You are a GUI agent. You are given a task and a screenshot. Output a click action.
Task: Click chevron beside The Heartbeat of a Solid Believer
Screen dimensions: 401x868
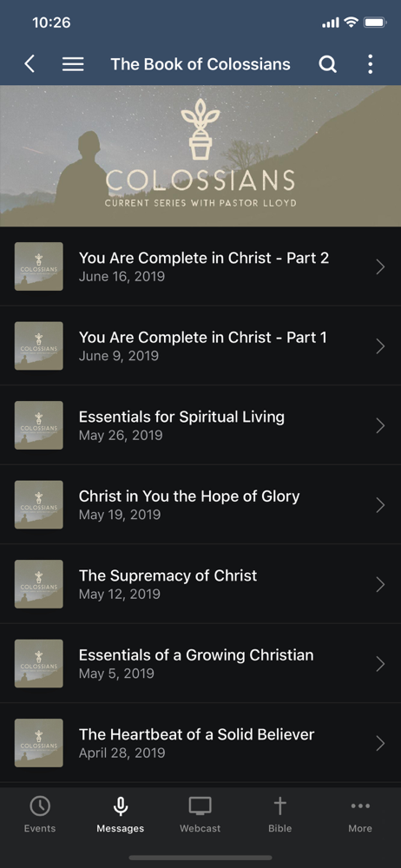[x=380, y=744]
